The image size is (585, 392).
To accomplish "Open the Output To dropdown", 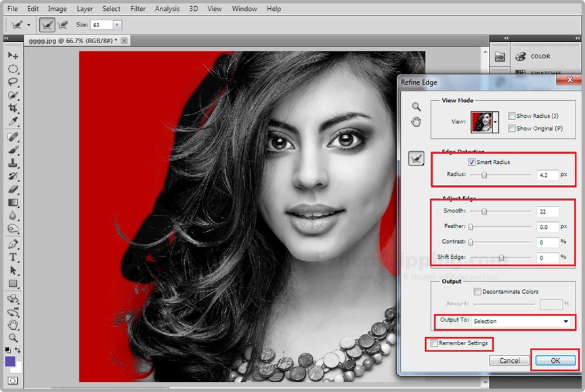I will pyautogui.click(x=520, y=321).
